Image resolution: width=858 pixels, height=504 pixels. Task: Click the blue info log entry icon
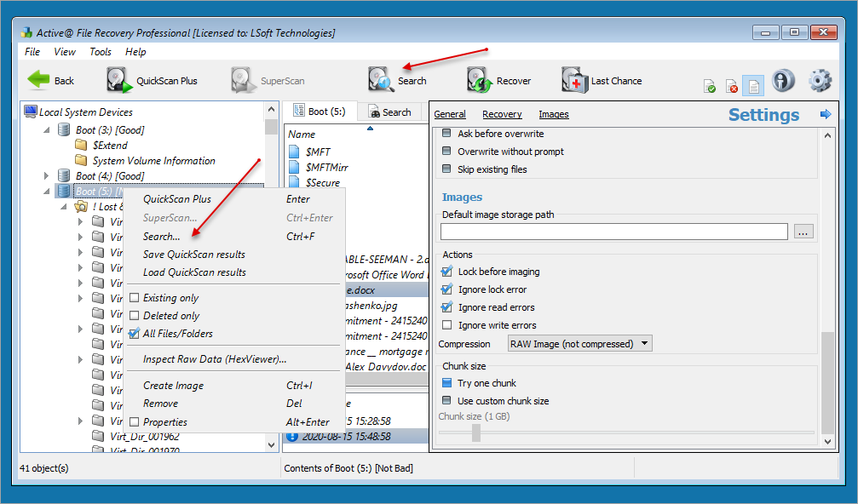[x=292, y=436]
